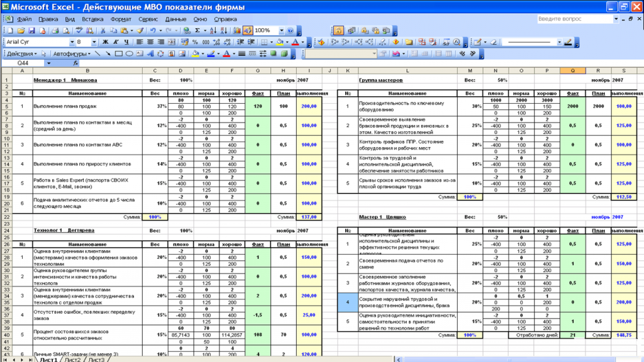Screen dimensions: 644x362
Task: Toggle left text alignment
Action: (140, 42)
